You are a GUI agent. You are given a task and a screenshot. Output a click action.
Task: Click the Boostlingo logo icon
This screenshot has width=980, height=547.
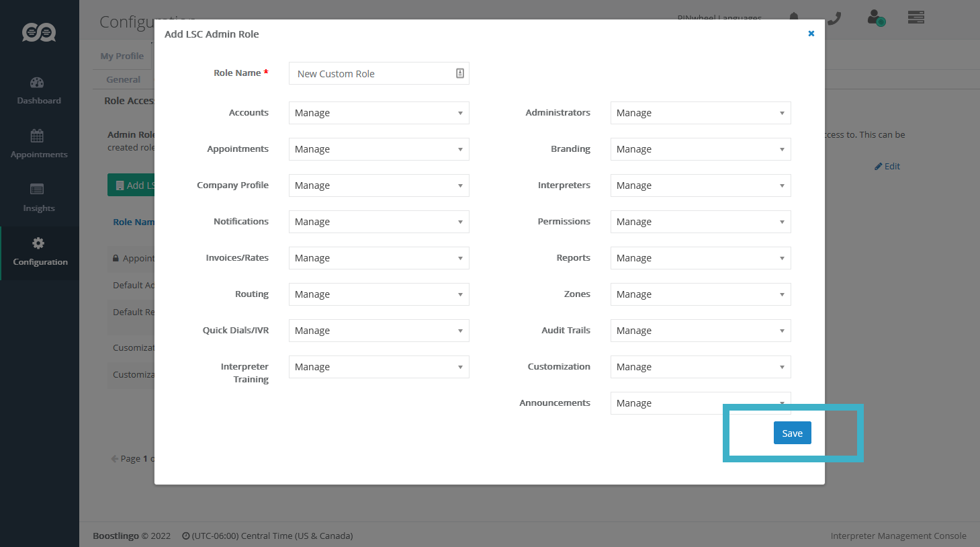coord(39,32)
